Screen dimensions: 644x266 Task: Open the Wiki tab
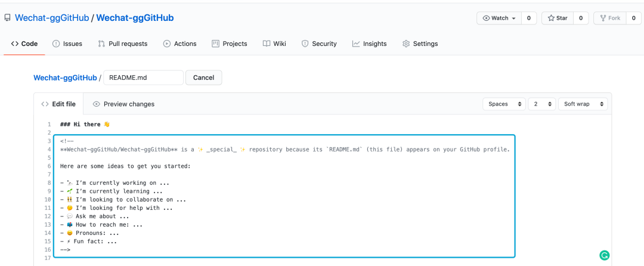click(274, 44)
